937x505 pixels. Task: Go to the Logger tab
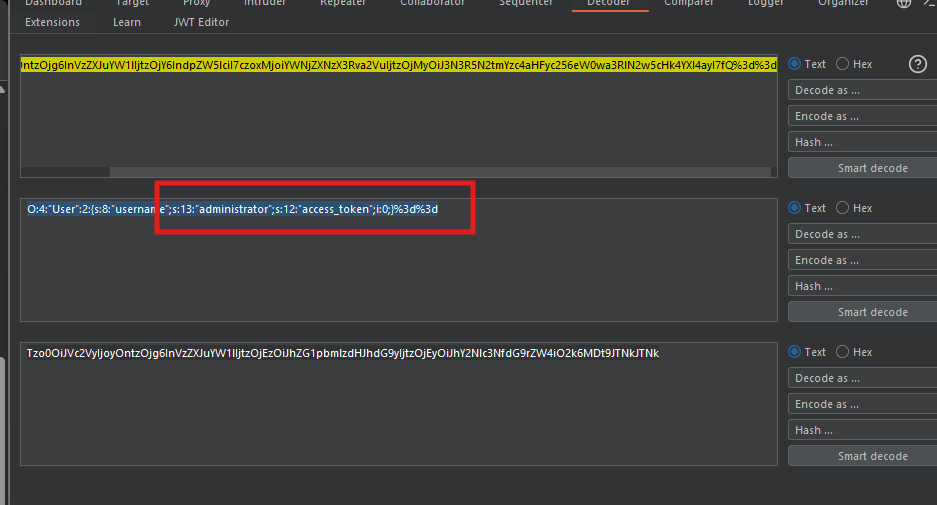click(765, 4)
